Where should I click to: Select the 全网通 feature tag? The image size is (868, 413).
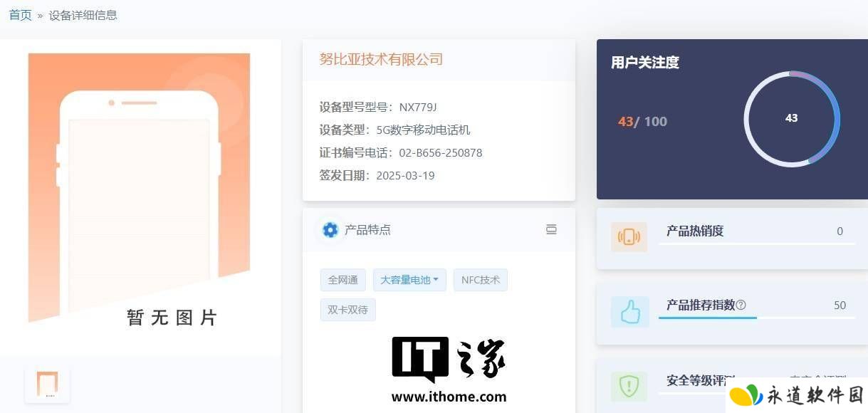343,280
